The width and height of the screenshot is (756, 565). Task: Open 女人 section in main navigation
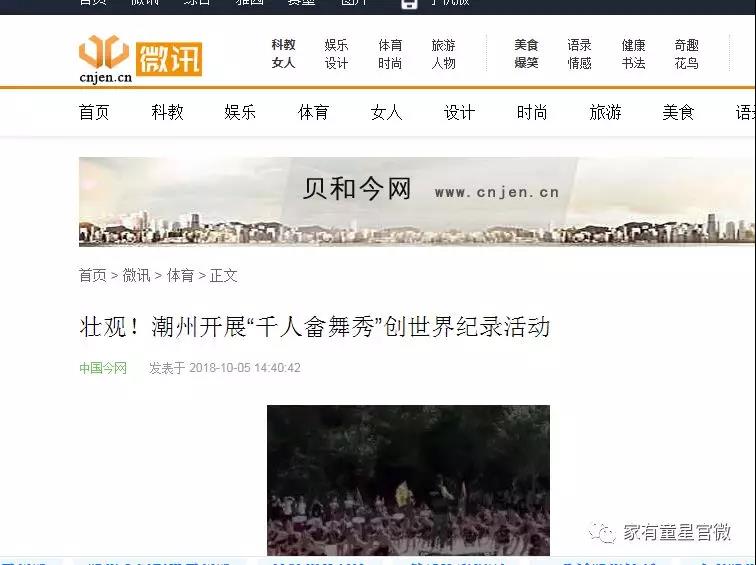coord(386,112)
